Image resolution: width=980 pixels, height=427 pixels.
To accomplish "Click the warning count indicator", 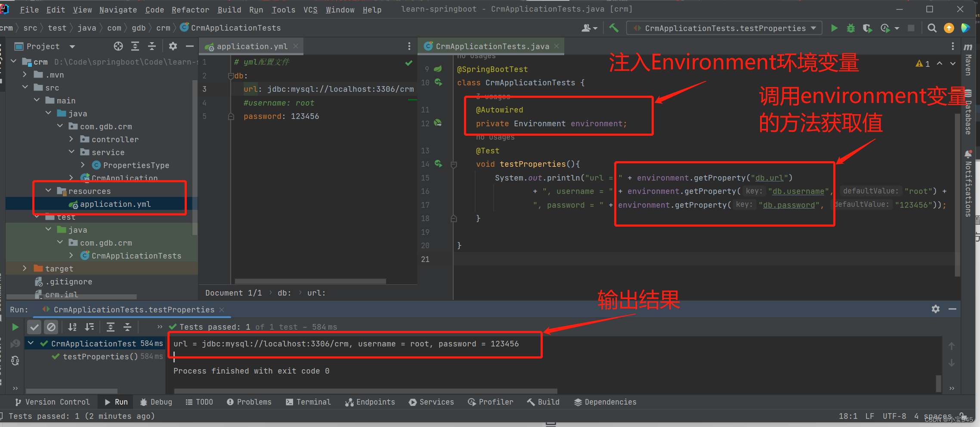I will (923, 64).
